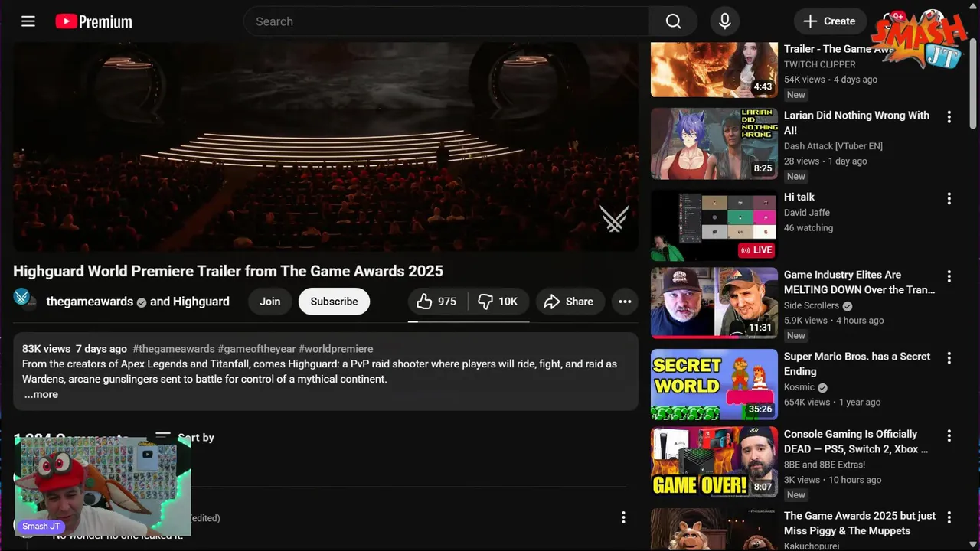Open #worldpremiere hashtag
Viewport: 980px width, 551px height.
(x=335, y=348)
